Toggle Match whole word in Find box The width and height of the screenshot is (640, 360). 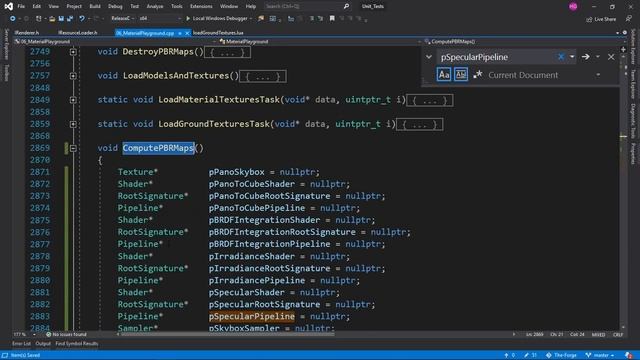click(461, 75)
